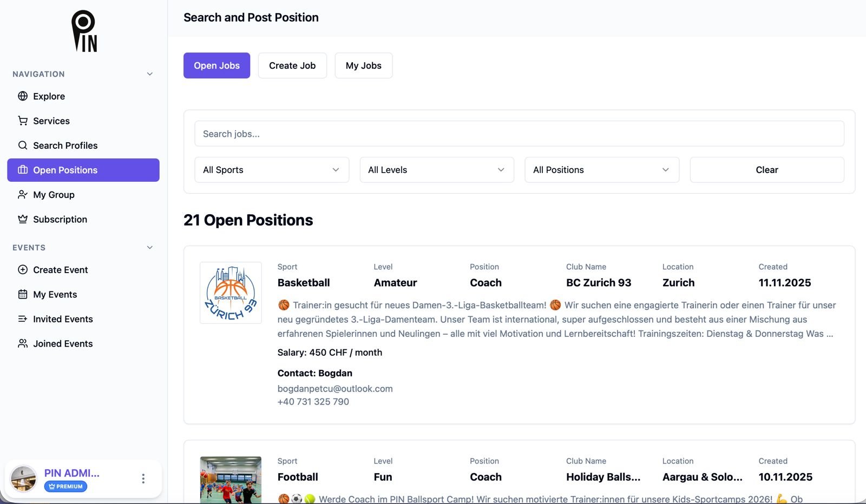Collapse the Navigation section
Image resolution: width=866 pixels, height=504 pixels.
point(150,74)
